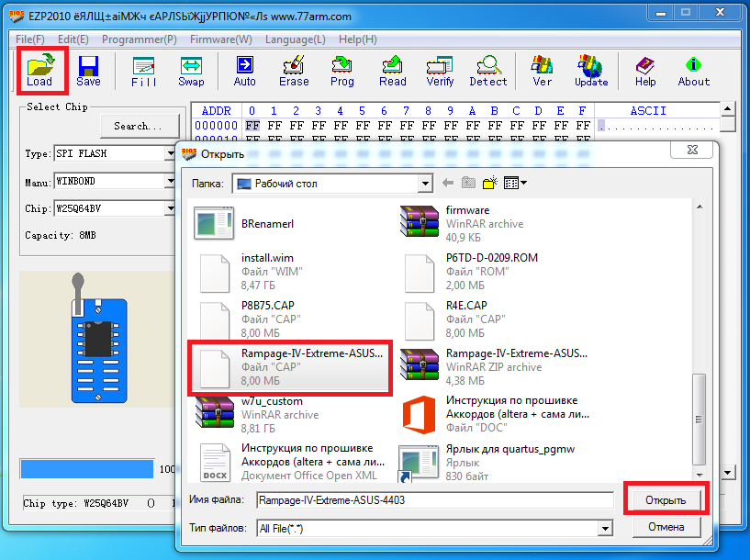The width and height of the screenshot is (750, 560).
Task: Expand the Chip W25Q64BV dropdown
Action: [170, 208]
